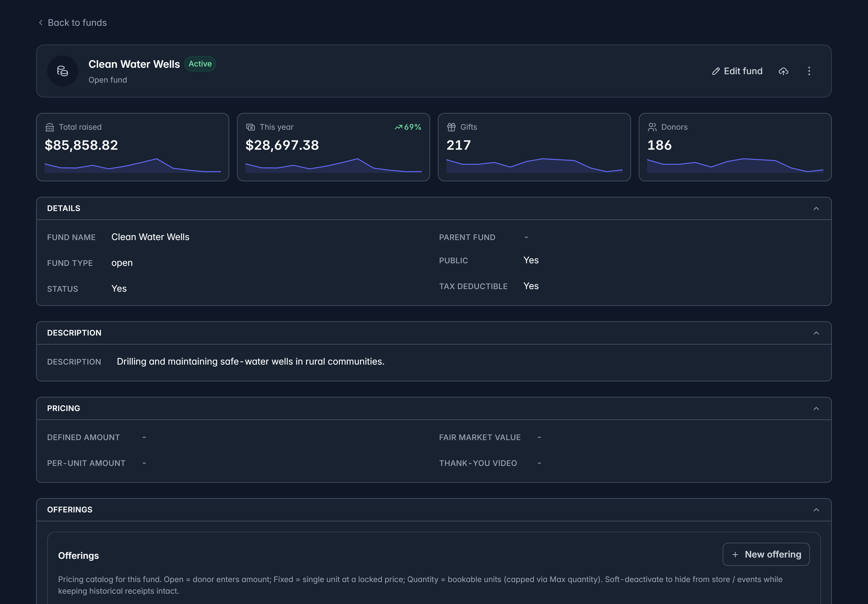Open the three-dot more options menu
This screenshot has width=868, height=604.
[809, 71]
